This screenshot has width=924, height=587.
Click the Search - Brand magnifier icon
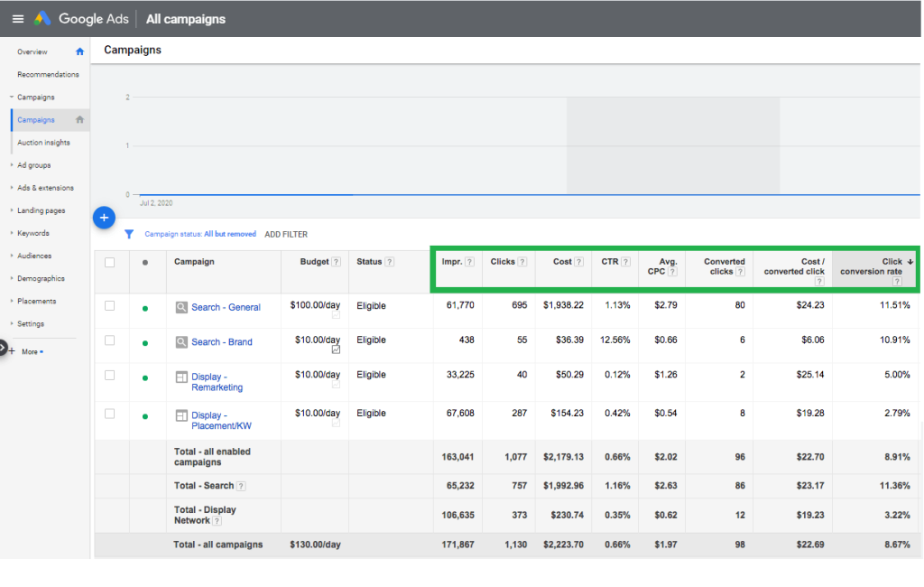pyautogui.click(x=181, y=342)
